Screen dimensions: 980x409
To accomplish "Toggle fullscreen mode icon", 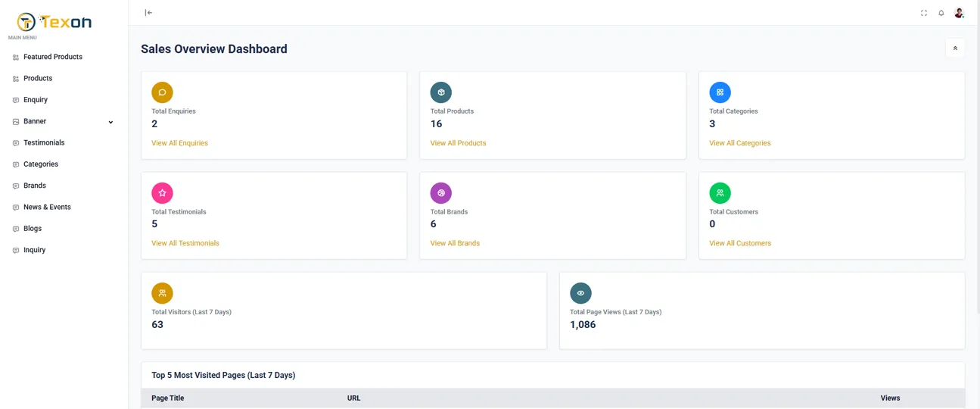I will pos(924,13).
